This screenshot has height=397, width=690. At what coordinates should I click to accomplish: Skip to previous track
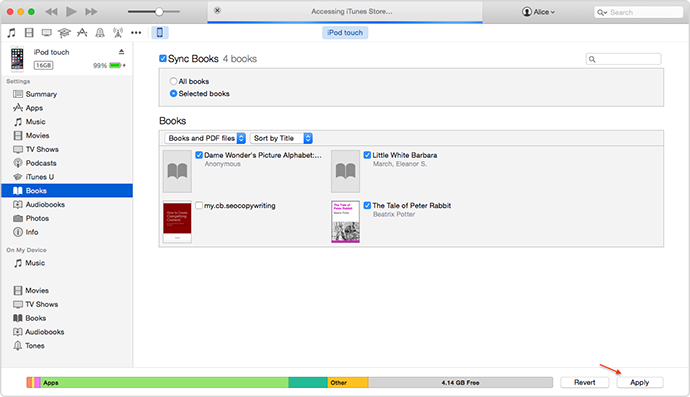coord(51,12)
